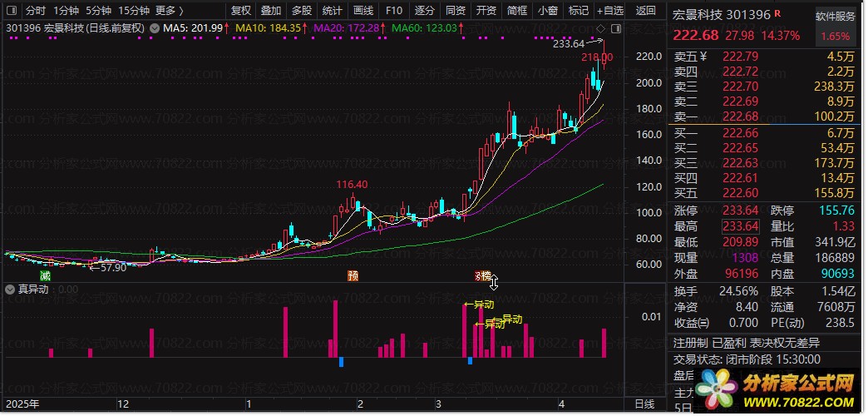
Task: Click the month 12 marker on time axis
Action: (x=123, y=404)
